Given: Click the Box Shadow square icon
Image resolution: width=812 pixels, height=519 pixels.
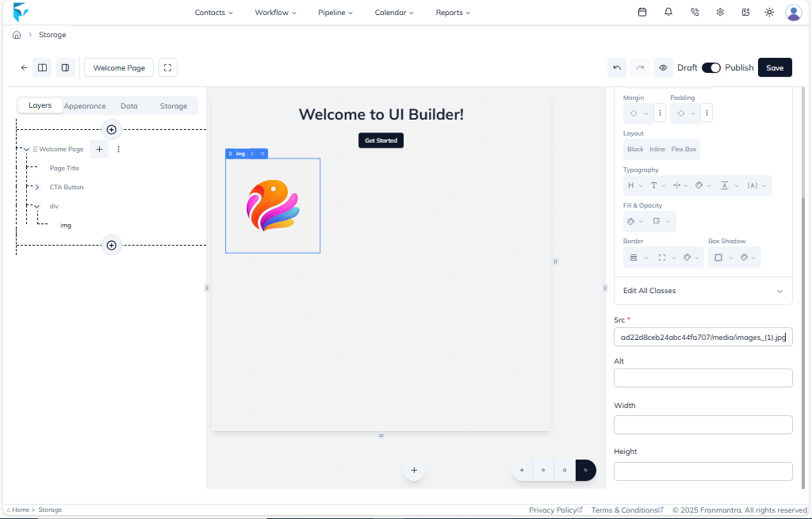Looking at the screenshot, I should tap(717, 257).
